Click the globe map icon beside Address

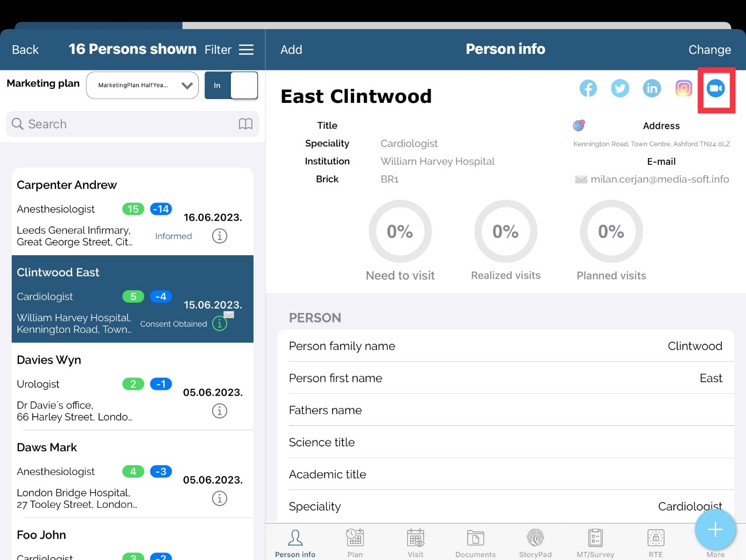[x=579, y=125]
